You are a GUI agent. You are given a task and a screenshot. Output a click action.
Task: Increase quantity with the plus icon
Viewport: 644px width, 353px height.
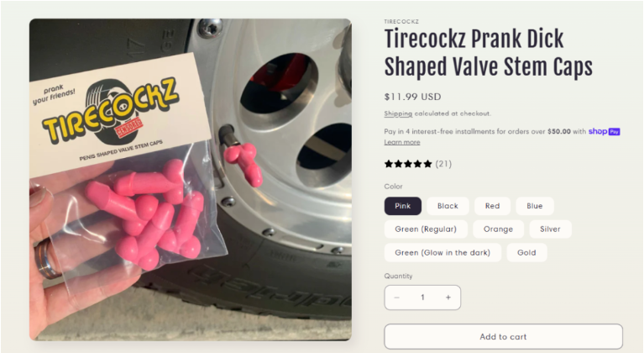pyautogui.click(x=448, y=298)
